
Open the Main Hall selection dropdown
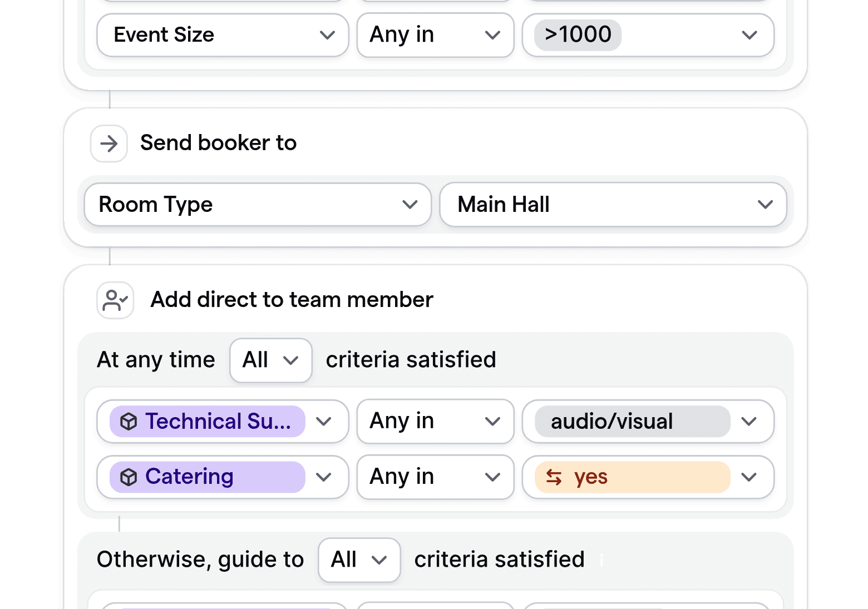pos(766,205)
